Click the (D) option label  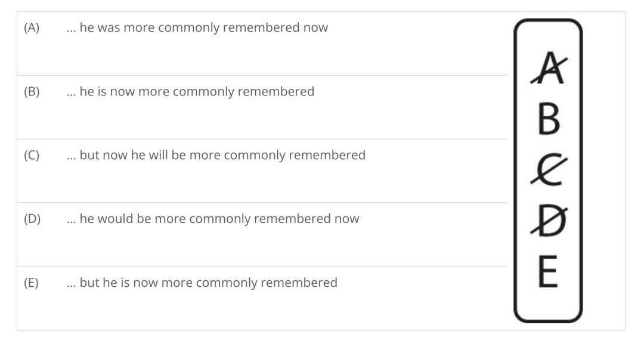32,219
